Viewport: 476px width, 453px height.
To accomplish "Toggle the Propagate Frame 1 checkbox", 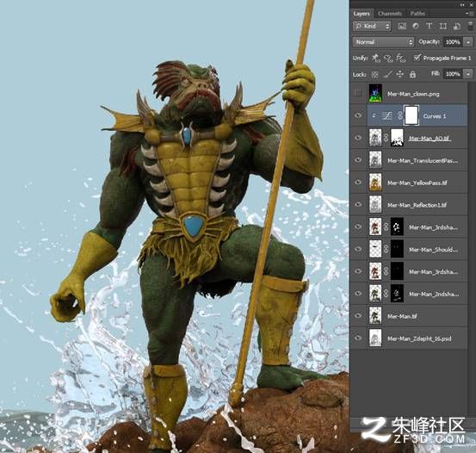I will (x=417, y=58).
